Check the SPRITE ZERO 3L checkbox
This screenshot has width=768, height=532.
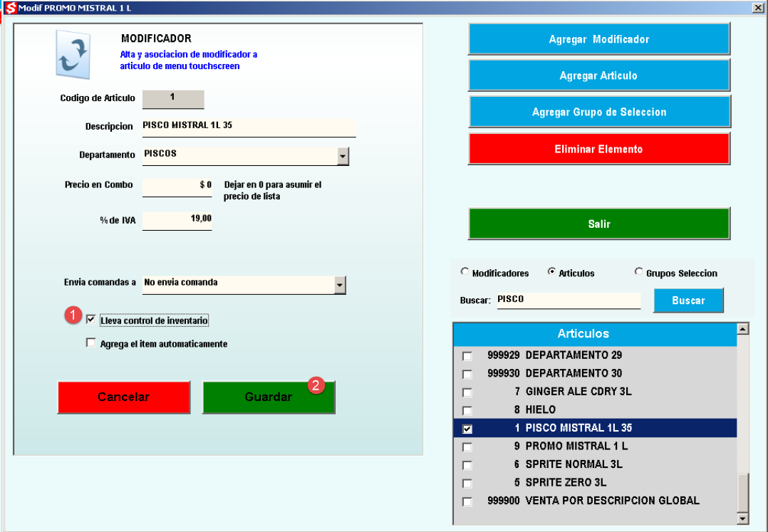[x=467, y=483]
